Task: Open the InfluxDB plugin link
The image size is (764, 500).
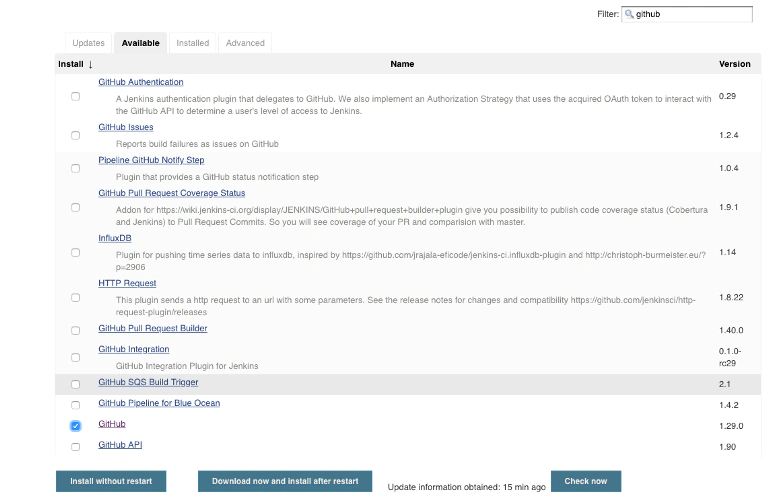Action: (x=115, y=238)
